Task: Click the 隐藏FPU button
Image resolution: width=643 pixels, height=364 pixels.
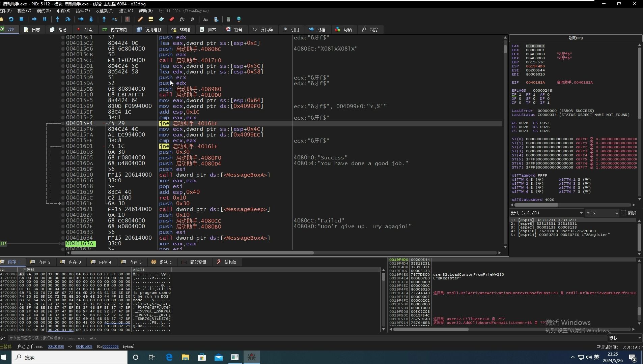Action: (x=576, y=38)
